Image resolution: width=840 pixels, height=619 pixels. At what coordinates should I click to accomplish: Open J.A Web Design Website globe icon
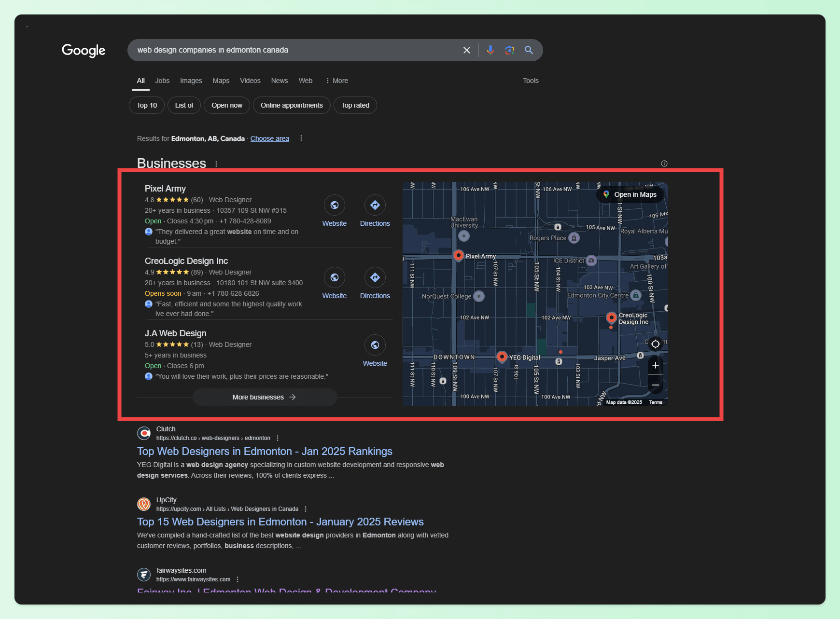tap(375, 345)
